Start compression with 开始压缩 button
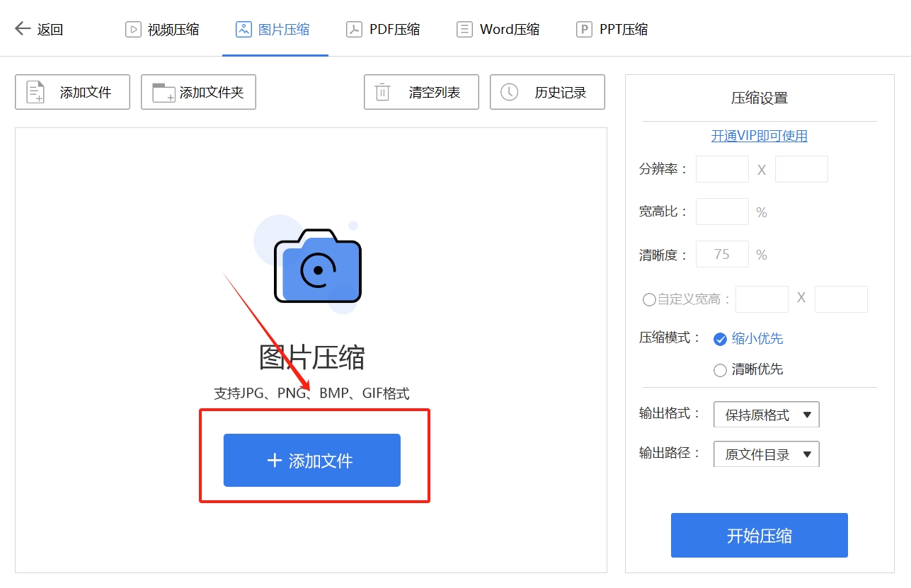The image size is (911, 588). pos(760,536)
